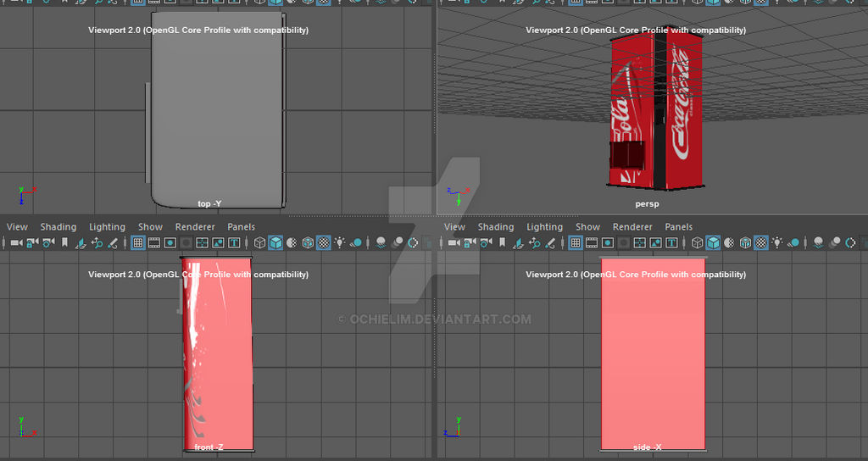Viewport: 868px width, 461px height.
Task: Toggle Field Chart in front view panel
Action: click(202, 242)
